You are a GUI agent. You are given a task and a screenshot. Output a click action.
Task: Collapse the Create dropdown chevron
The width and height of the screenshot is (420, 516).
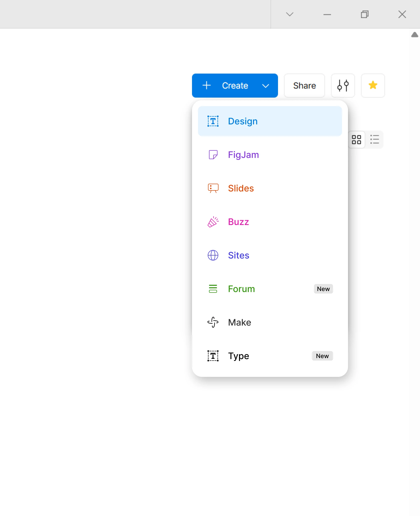click(265, 86)
